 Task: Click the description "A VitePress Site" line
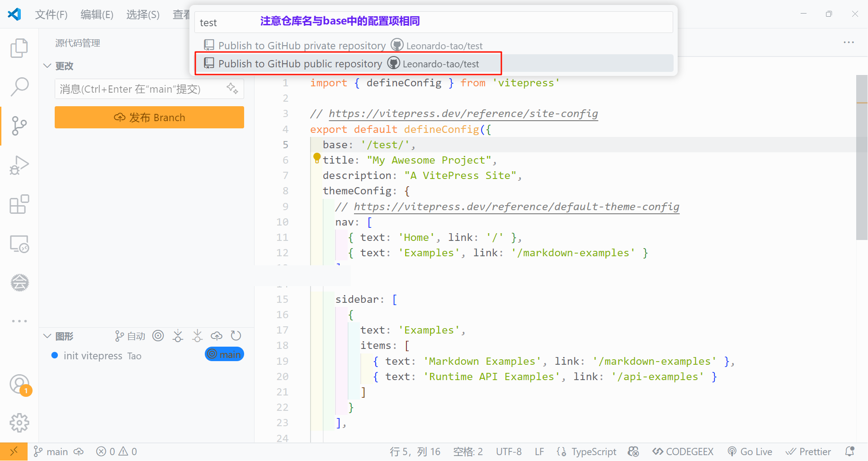[422, 175]
